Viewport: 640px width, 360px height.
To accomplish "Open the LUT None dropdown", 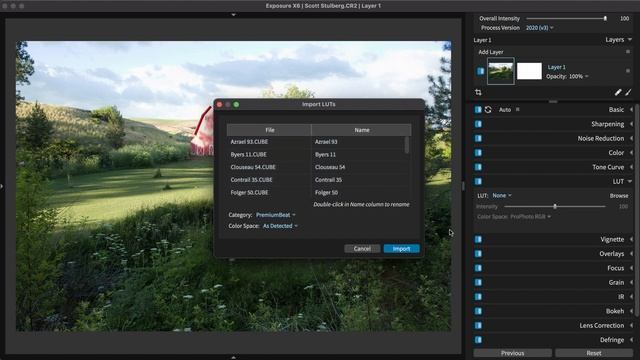I will pyautogui.click(x=502, y=196).
